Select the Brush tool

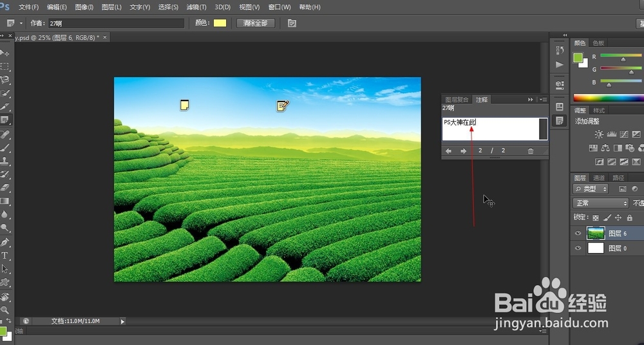pos(5,147)
